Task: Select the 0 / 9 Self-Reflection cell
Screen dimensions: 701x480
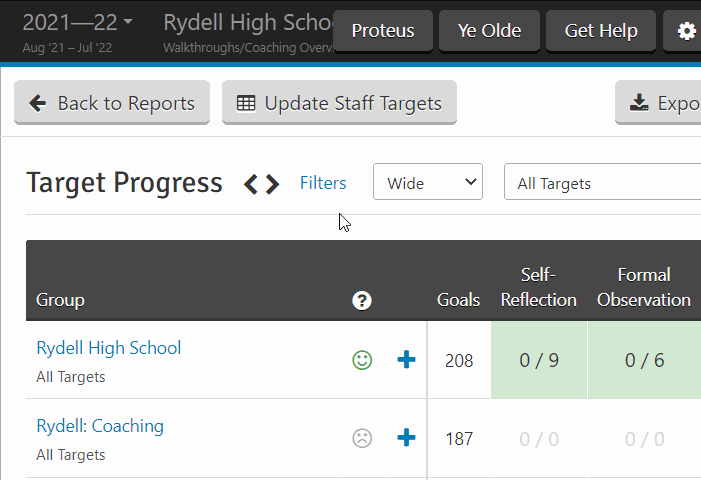Action: tap(539, 360)
